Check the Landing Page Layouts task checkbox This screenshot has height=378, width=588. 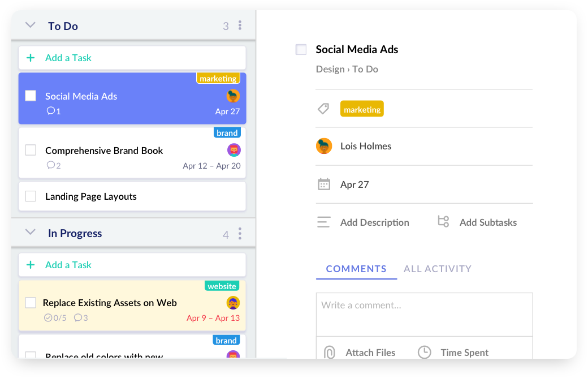point(31,196)
